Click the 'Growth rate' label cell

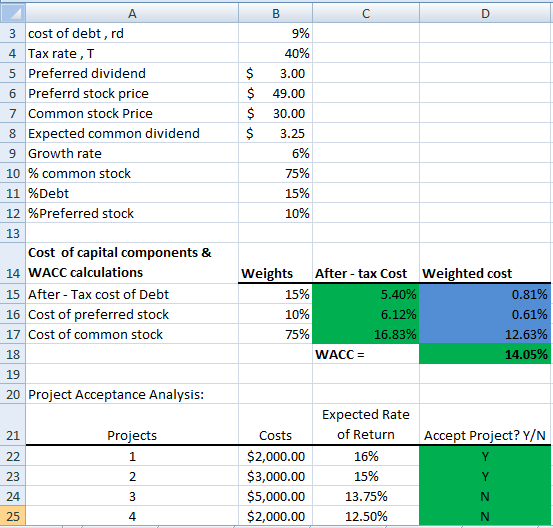click(132, 153)
